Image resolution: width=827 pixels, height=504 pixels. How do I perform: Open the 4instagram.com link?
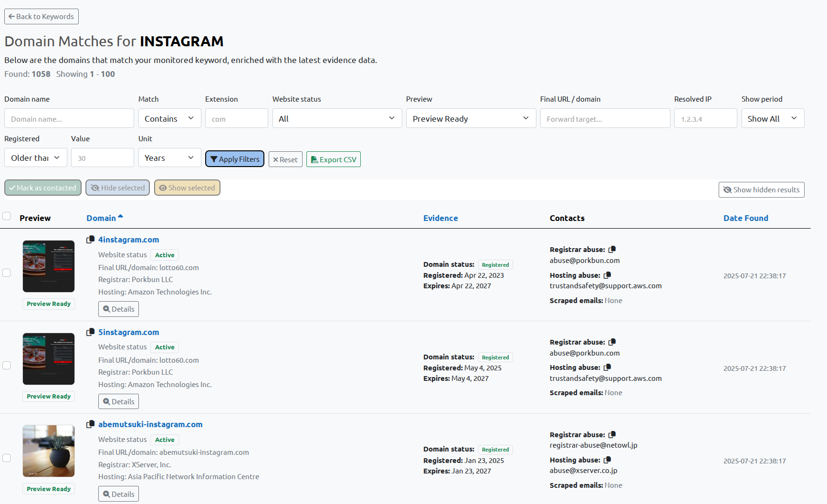pos(128,240)
